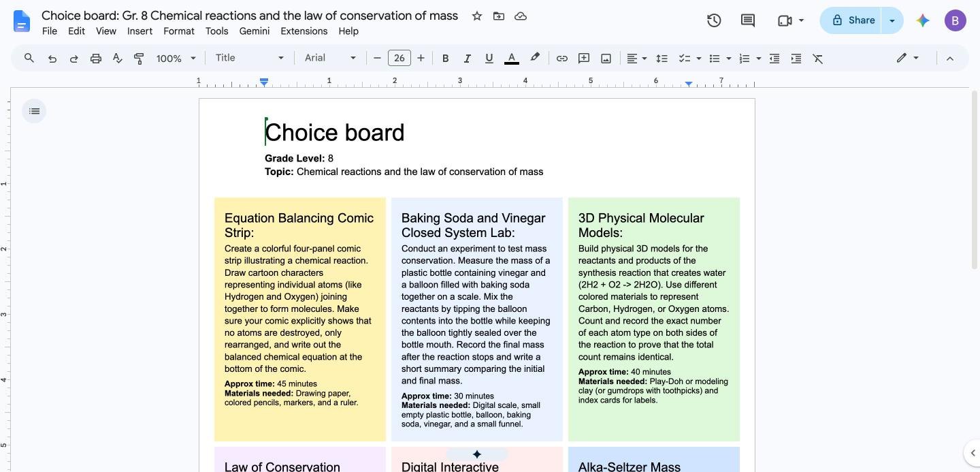Insert a link
The height and width of the screenshot is (472, 980).
tap(561, 59)
